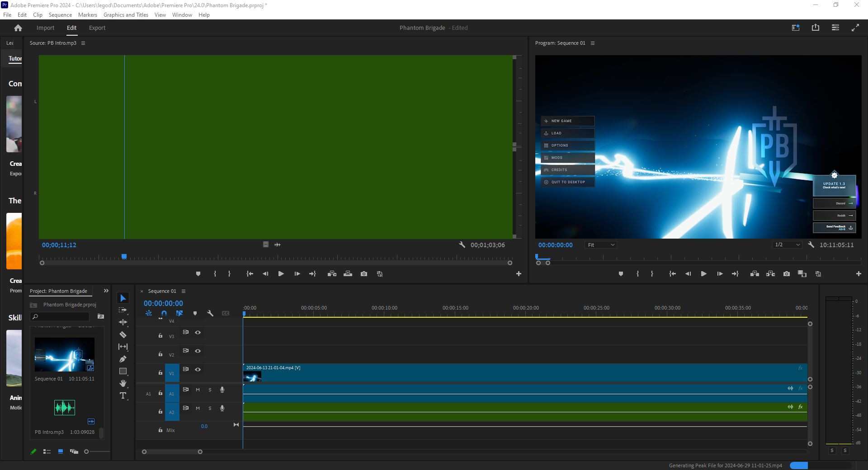The width and height of the screenshot is (868, 470).
Task: Add marker in Source monitor
Action: pos(198,274)
